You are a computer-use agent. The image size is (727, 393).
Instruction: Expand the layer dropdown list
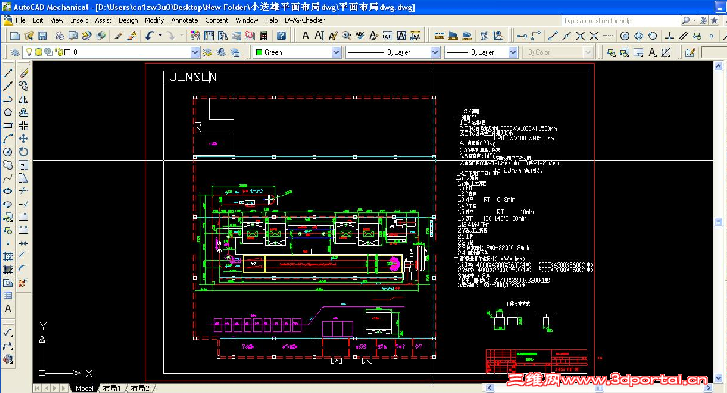tap(195, 52)
